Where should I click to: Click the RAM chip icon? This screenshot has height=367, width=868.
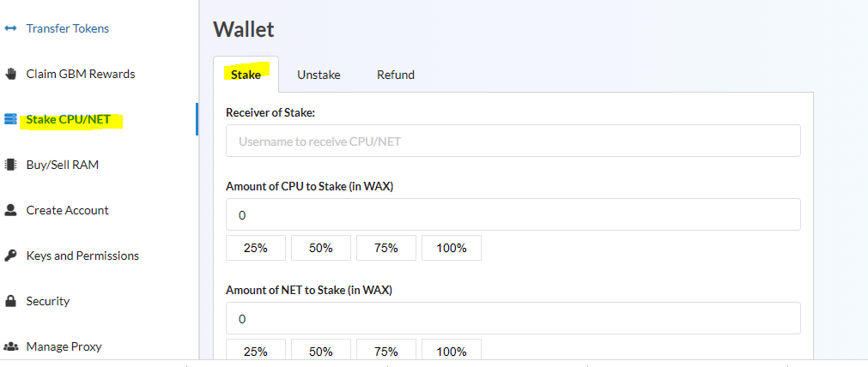click(x=11, y=165)
